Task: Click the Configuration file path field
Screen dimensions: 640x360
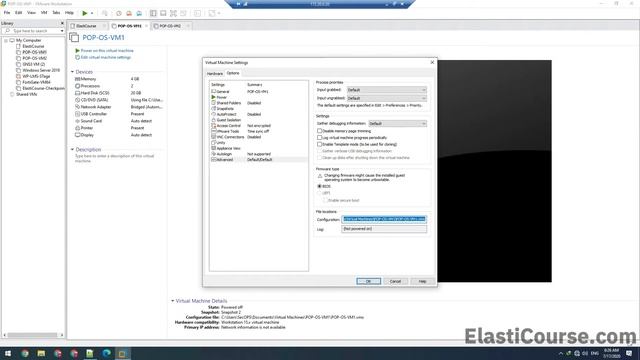Action: tap(384, 219)
